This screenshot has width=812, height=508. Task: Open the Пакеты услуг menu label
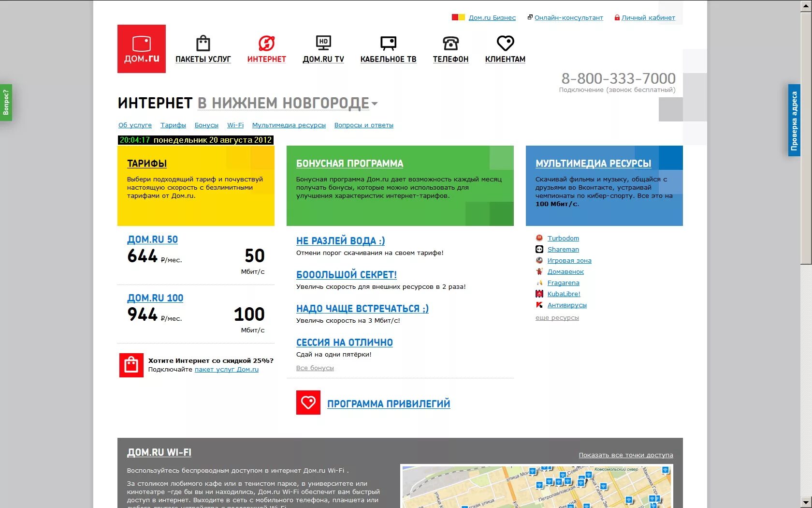pos(203,59)
